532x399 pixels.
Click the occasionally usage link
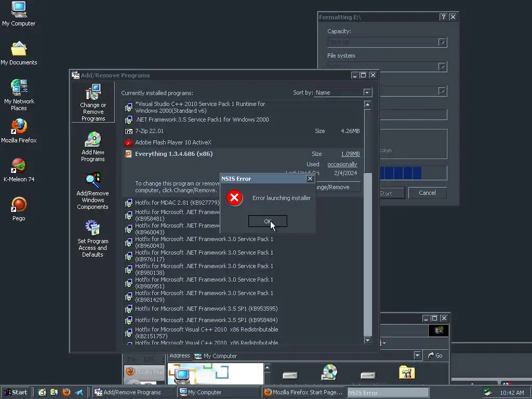click(x=342, y=164)
